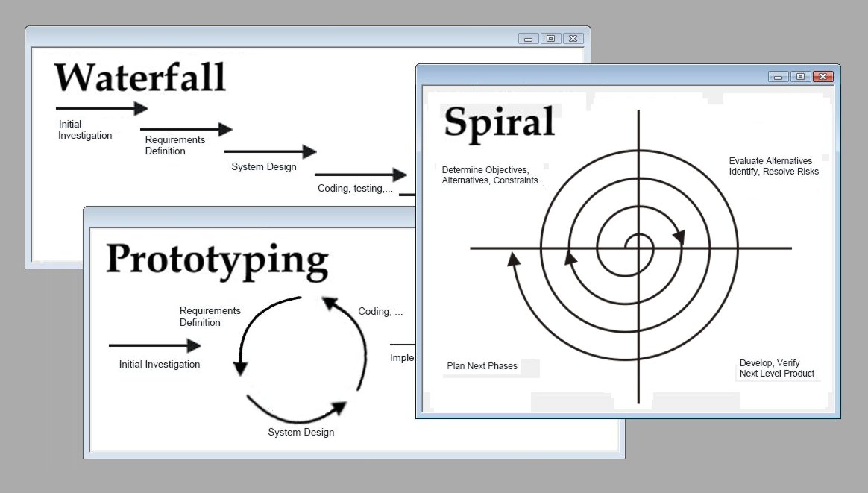Click the minimize button on the Waterfall window
The width and height of the screenshot is (868, 493).
(529, 38)
